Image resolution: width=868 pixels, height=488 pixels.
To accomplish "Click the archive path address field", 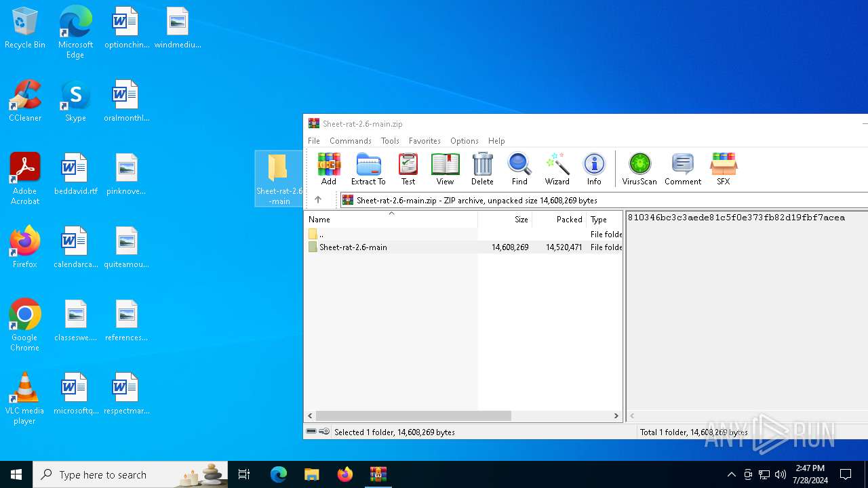I will point(604,200).
